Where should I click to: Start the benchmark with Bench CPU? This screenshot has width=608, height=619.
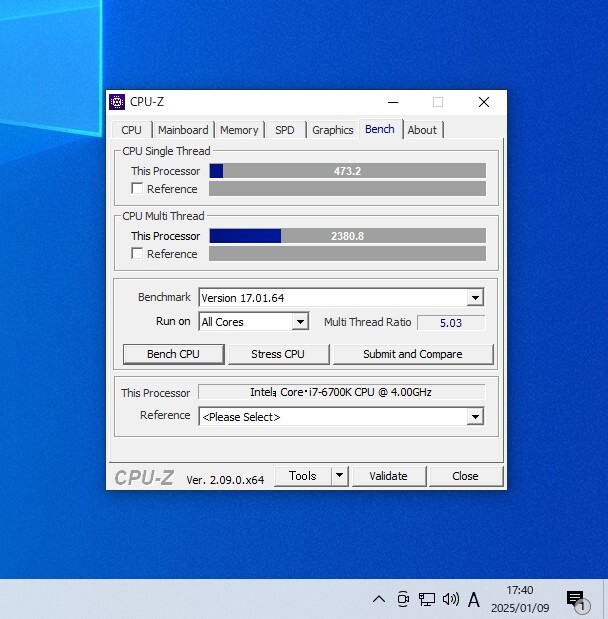[173, 354]
